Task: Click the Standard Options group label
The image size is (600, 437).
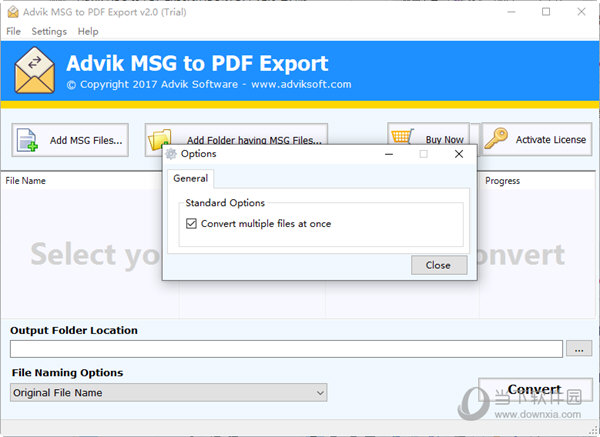Action: (225, 203)
